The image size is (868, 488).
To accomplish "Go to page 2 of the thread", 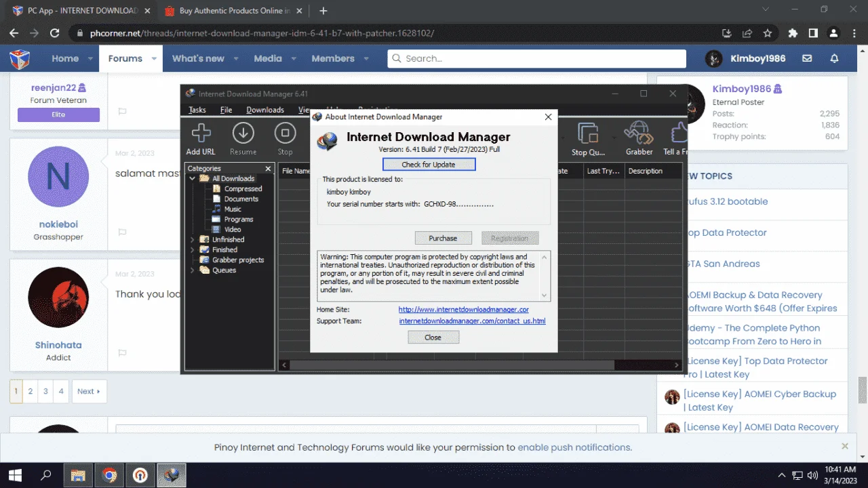I will (x=30, y=391).
